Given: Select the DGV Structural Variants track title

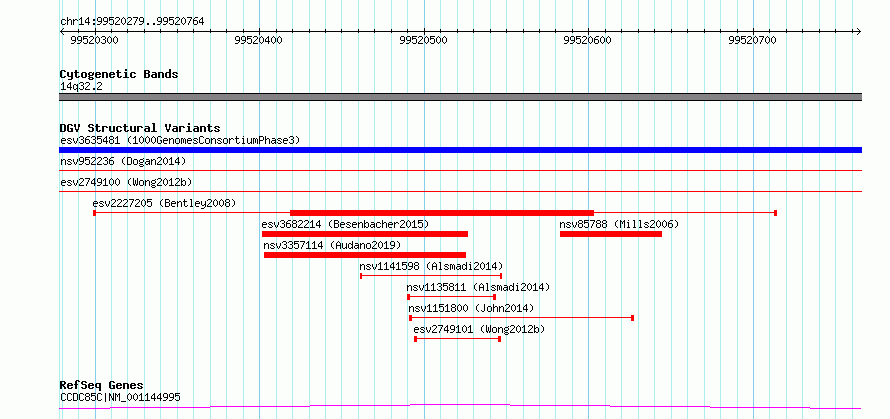Looking at the screenshot, I should (140, 128).
